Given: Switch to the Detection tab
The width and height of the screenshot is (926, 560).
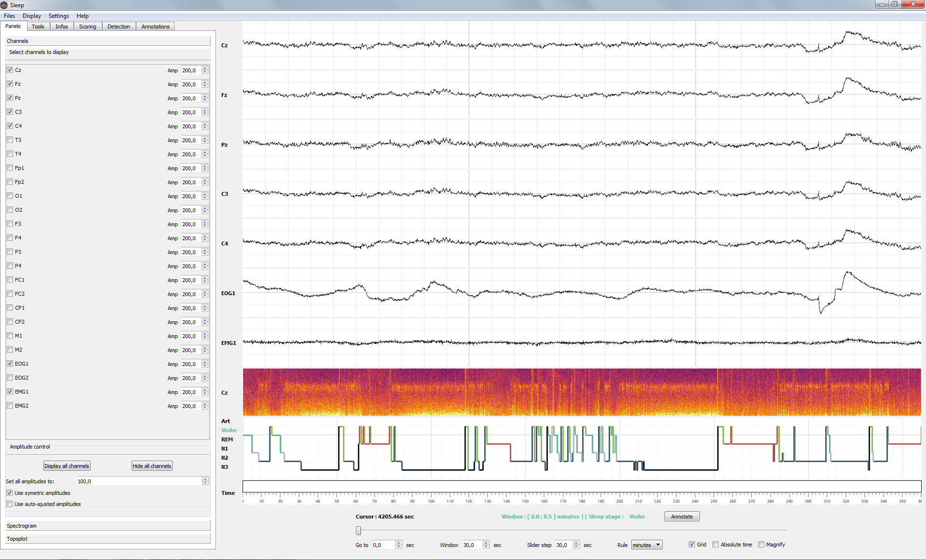Looking at the screenshot, I should [x=119, y=27].
